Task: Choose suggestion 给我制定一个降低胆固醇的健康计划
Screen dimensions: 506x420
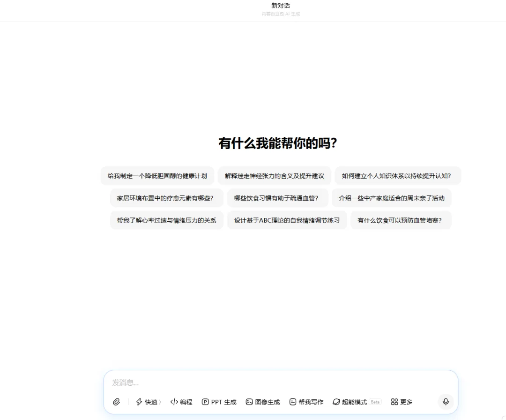Action: pyautogui.click(x=157, y=176)
